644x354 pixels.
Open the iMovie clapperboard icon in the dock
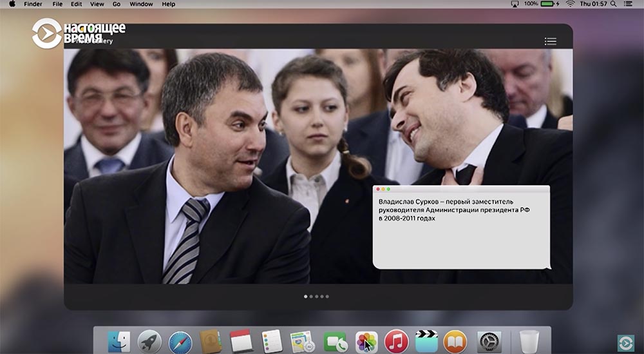coord(426,341)
